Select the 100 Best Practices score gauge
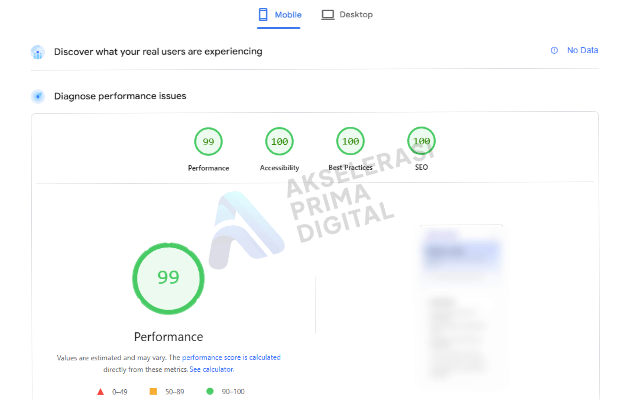This screenshot has width=640, height=400. tap(350, 142)
